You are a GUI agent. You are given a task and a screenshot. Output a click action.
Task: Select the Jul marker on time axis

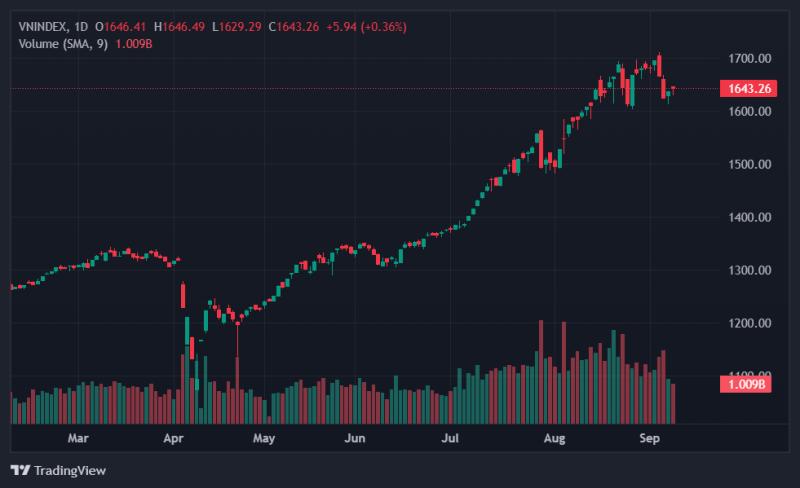pyautogui.click(x=450, y=438)
